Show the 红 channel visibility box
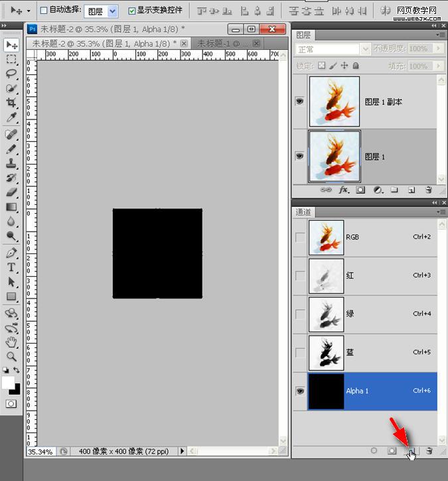 point(300,275)
